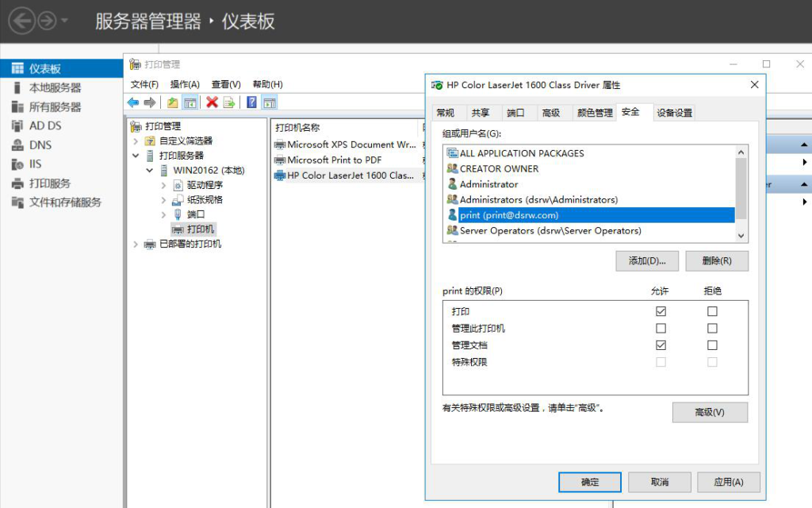
Task: Click the user list scrollbar down arrow
Action: (x=741, y=236)
